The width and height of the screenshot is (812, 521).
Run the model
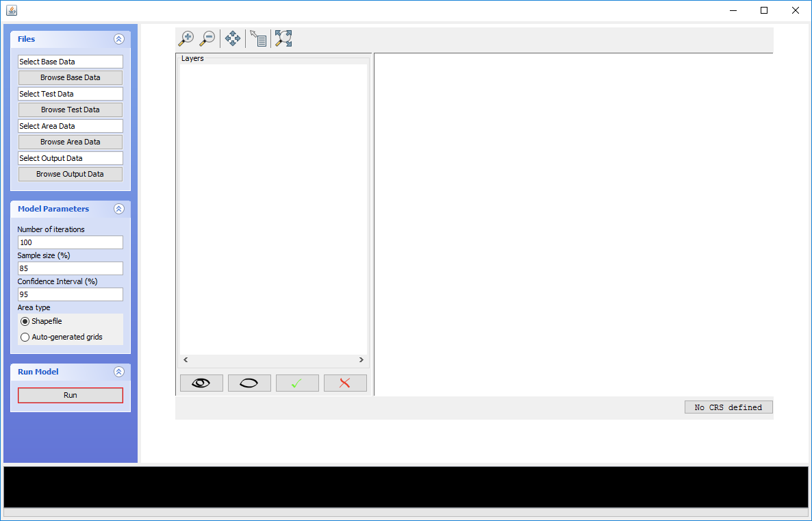[x=71, y=395]
